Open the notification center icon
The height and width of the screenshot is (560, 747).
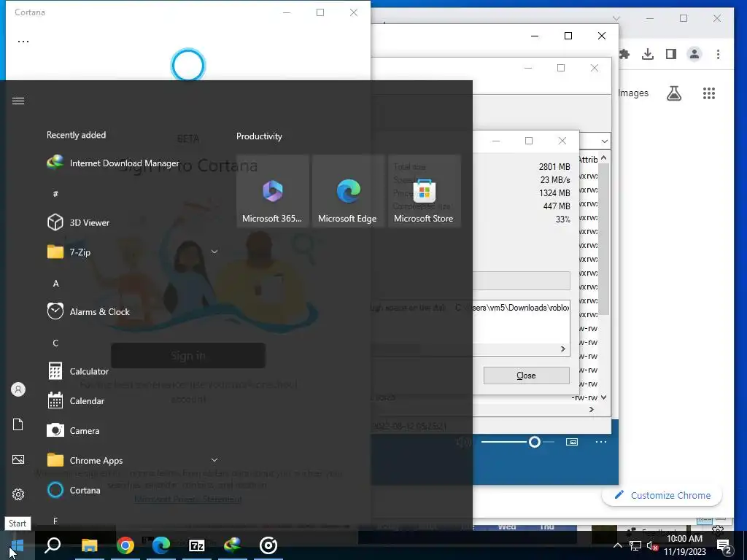pos(724,545)
